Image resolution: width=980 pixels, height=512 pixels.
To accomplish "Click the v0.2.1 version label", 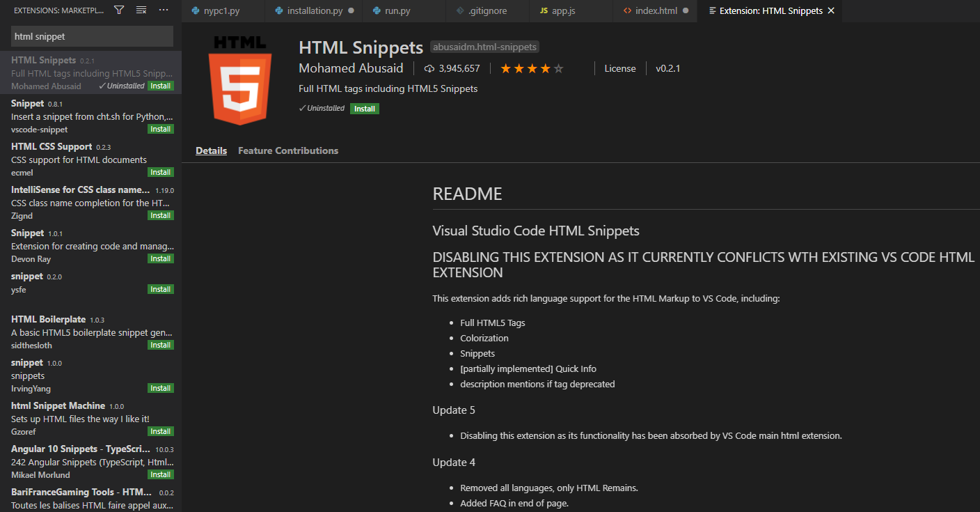I will click(667, 68).
